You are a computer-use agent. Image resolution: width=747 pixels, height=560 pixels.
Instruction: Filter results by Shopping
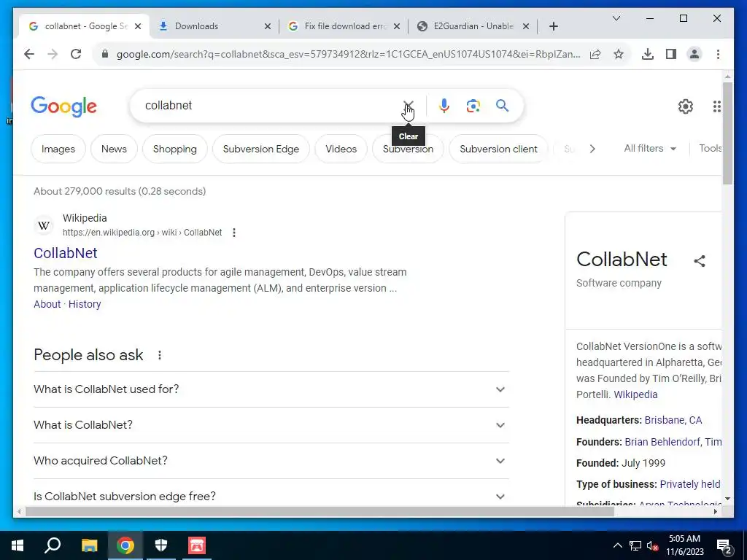click(x=175, y=149)
